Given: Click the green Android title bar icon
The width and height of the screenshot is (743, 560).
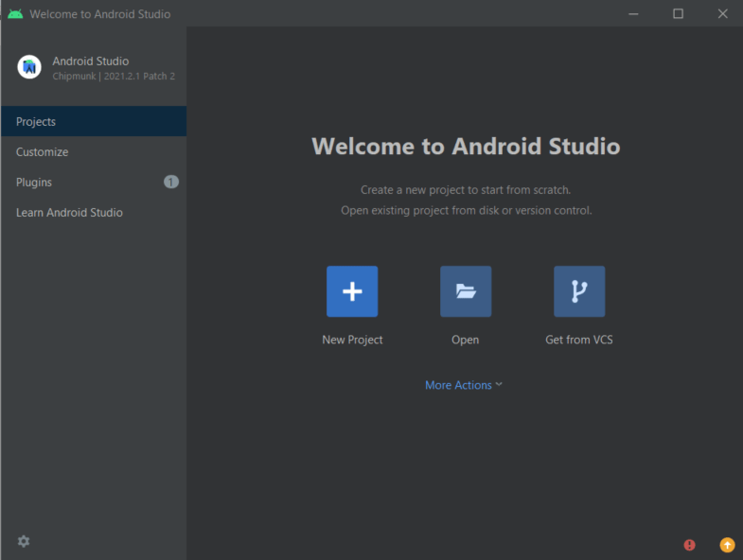Looking at the screenshot, I should pos(15,14).
